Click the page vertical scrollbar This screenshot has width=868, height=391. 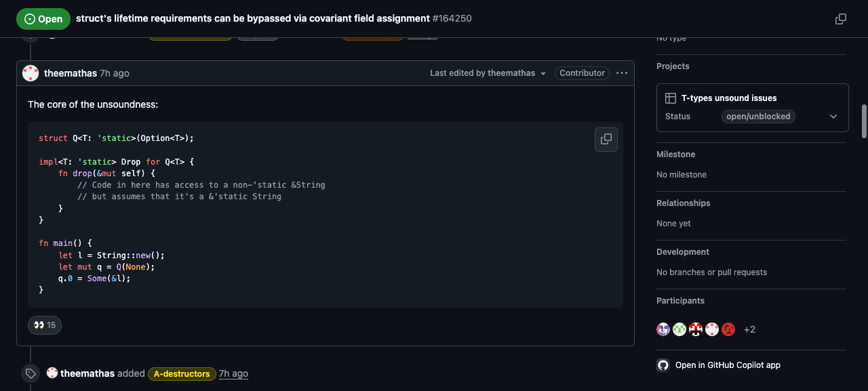click(864, 121)
